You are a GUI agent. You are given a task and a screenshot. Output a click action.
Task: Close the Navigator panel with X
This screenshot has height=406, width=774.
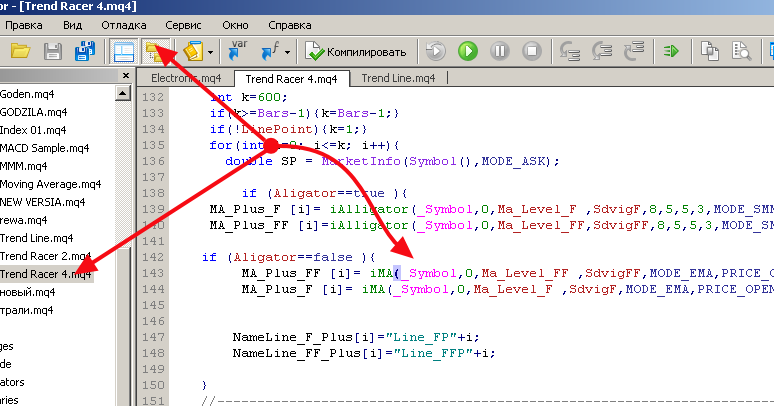125,76
